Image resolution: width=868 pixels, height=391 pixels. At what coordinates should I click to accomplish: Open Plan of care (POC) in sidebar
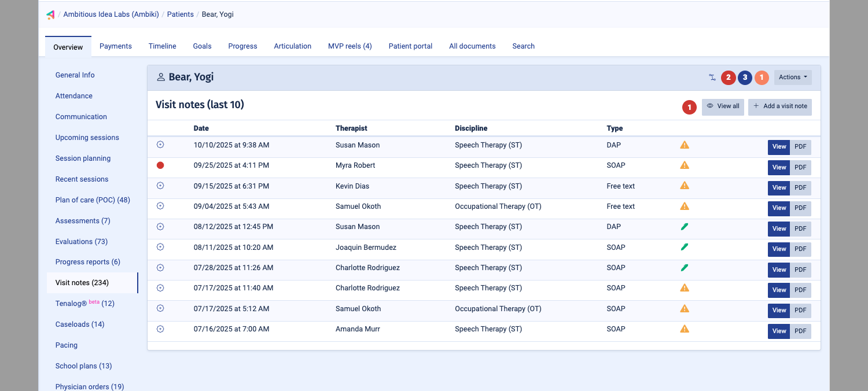(93, 200)
